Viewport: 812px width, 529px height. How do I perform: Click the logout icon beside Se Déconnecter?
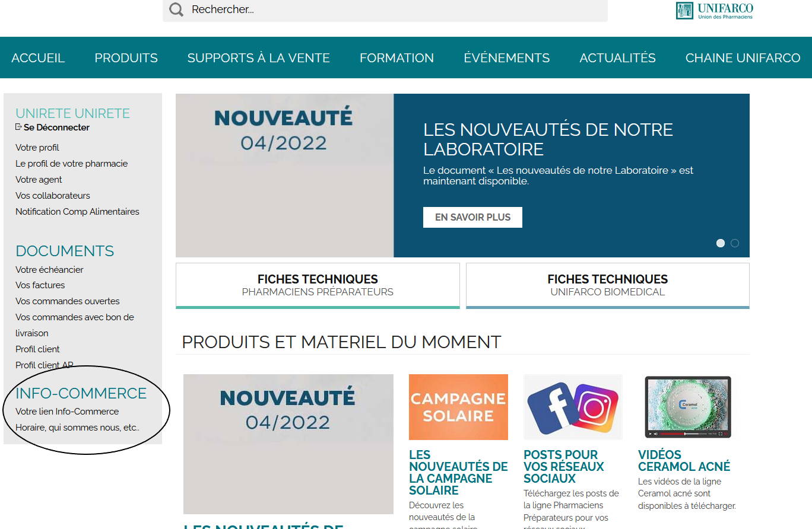tap(18, 127)
